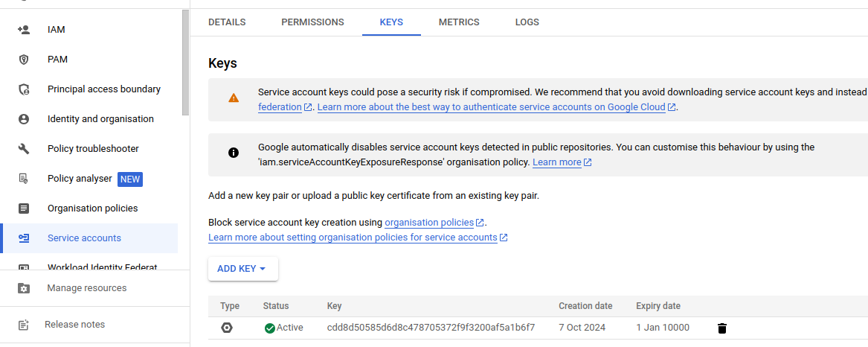Click the Policy analyser icon

tap(24, 179)
